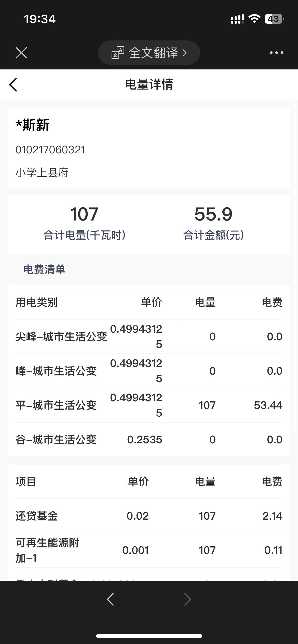Screen dimensions: 298x644
Task: Tap the home indicator bar at bottom
Action: pyautogui.click(x=149, y=636)
